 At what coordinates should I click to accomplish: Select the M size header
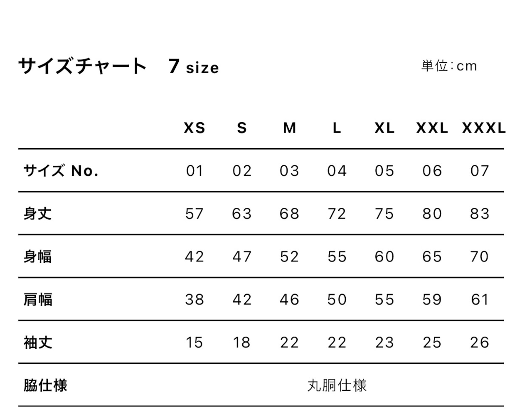point(289,128)
